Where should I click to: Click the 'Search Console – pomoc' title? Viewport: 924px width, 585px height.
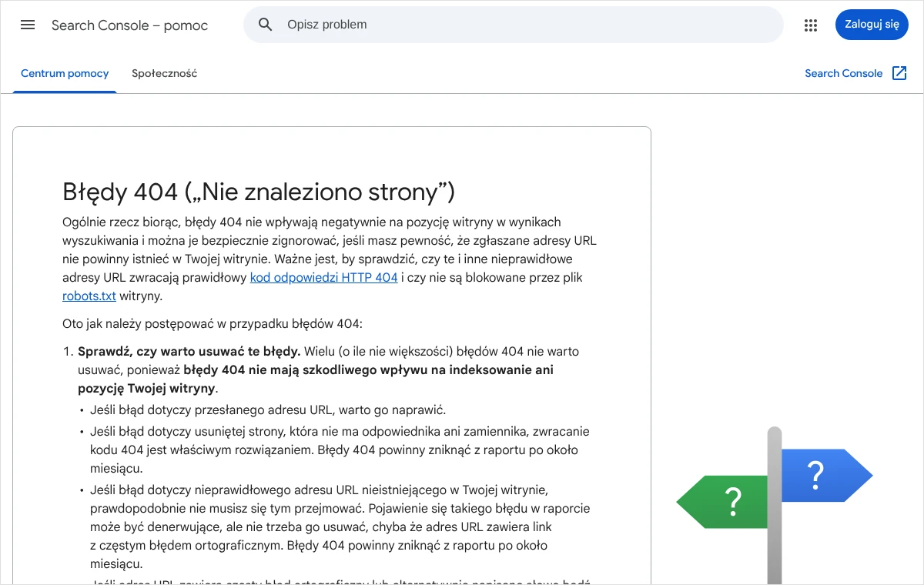(129, 25)
